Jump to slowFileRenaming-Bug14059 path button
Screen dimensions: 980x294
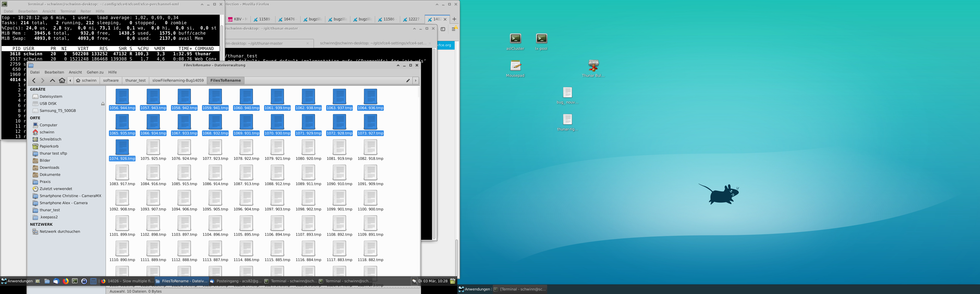tap(178, 80)
